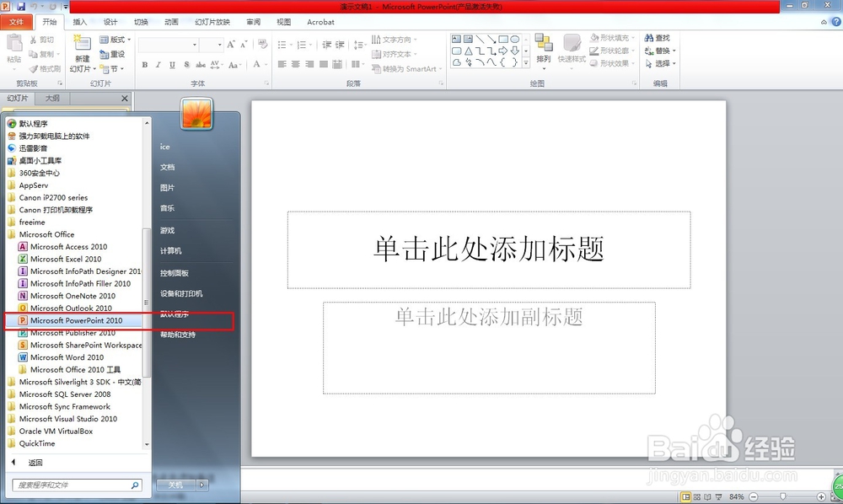This screenshot has height=504, width=843.
Task: Open the Text Direction (文字方向) dropdown
Action: pos(394,40)
